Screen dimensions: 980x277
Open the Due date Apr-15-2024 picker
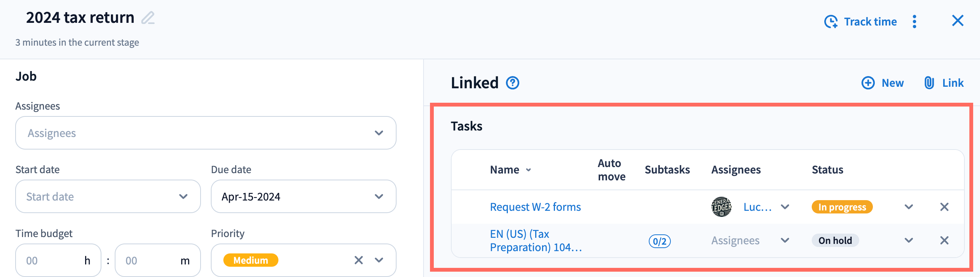click(303, 197)
